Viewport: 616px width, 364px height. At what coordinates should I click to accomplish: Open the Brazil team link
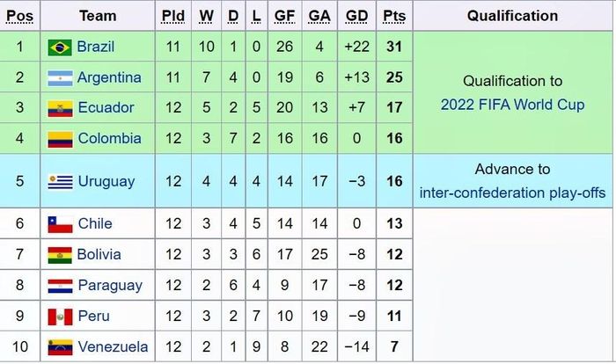click(95, 47)
